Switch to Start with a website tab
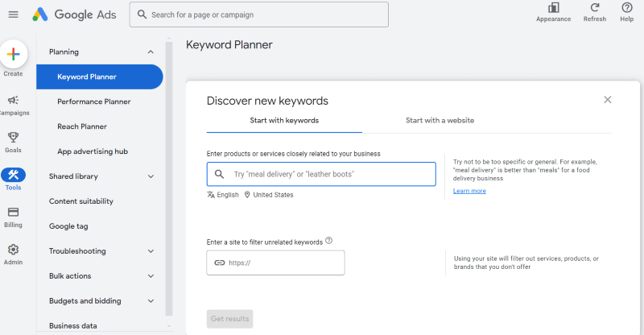The height and width of the screenshot is (335, 644). [x=440, y=121]
